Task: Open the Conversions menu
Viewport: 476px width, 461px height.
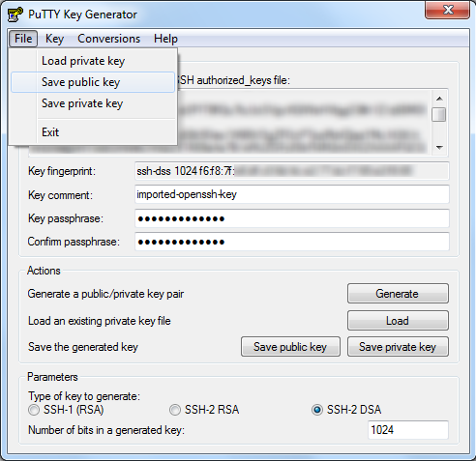Action: (108, 39)
